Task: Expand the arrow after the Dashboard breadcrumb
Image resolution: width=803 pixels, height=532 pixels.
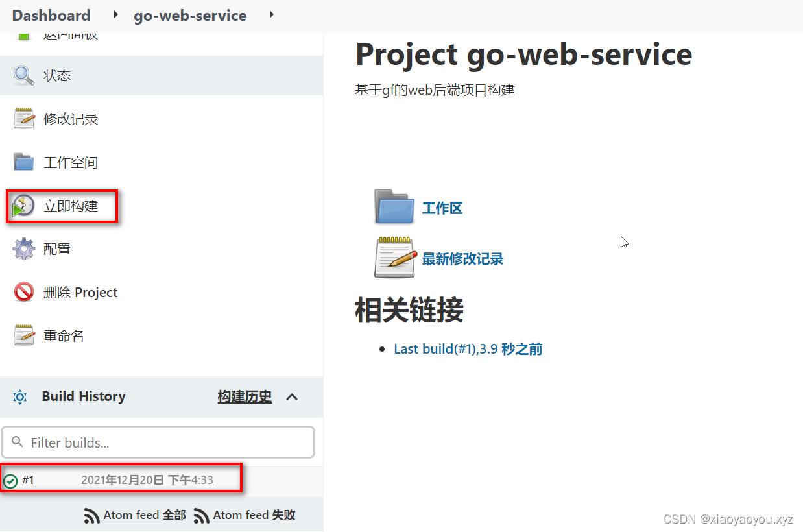Action: [115, 14]
